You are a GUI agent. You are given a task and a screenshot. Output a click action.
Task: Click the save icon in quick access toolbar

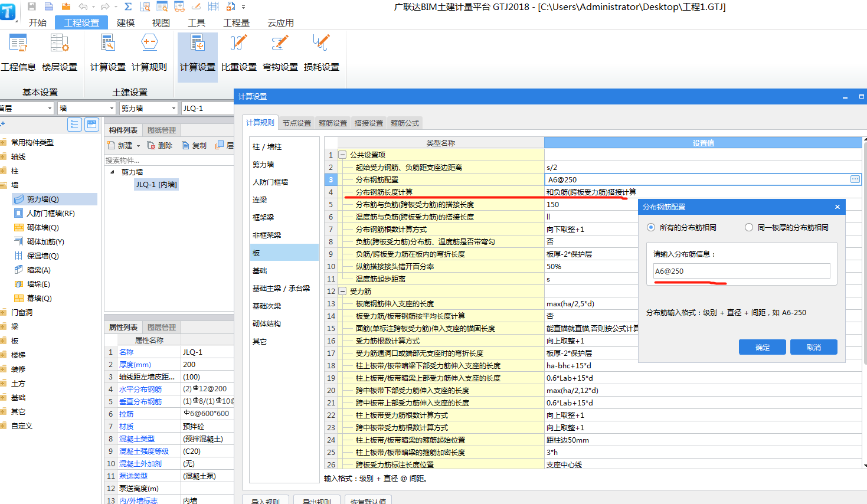click(32, 6)
